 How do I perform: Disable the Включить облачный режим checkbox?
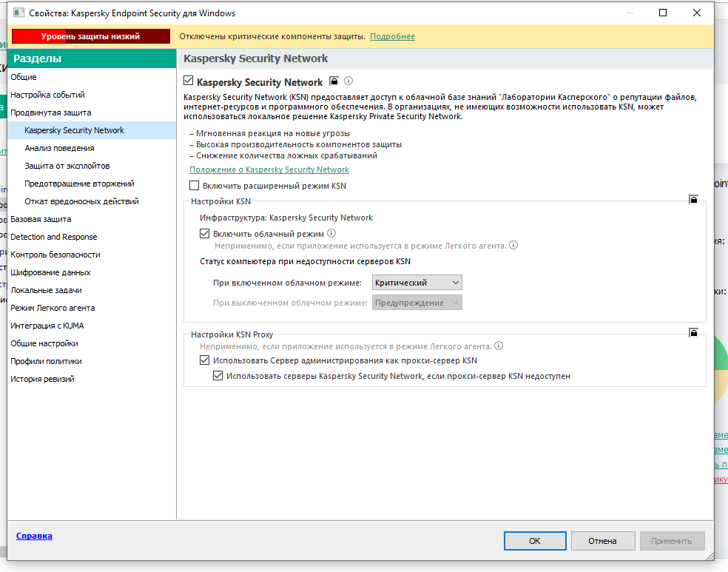[x=205, y=234]
